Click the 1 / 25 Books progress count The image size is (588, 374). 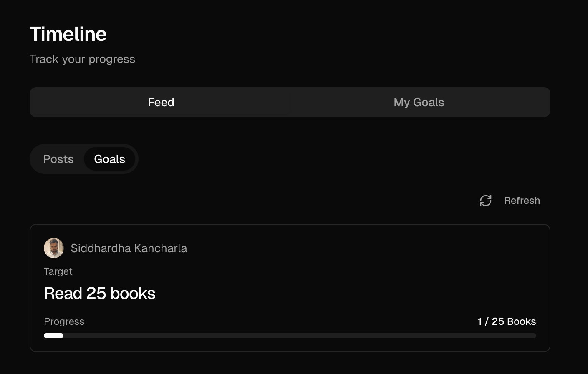click(507, 321)
